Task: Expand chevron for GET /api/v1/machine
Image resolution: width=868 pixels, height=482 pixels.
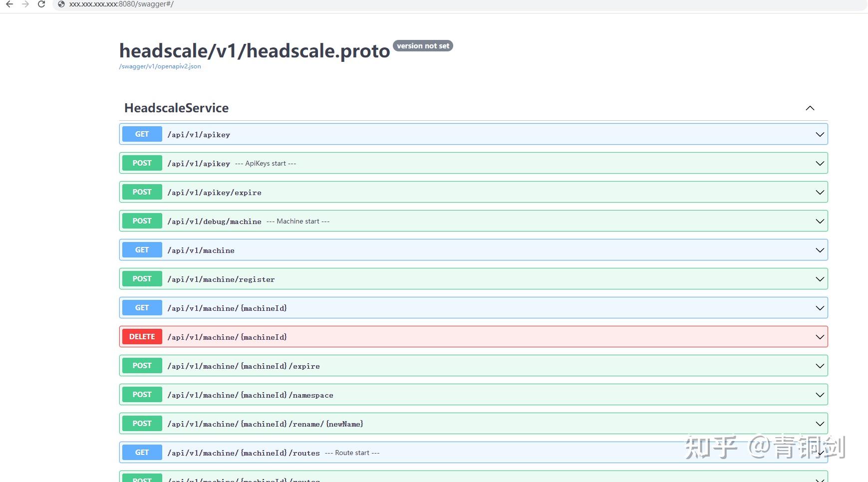Action: pos(820,250)
